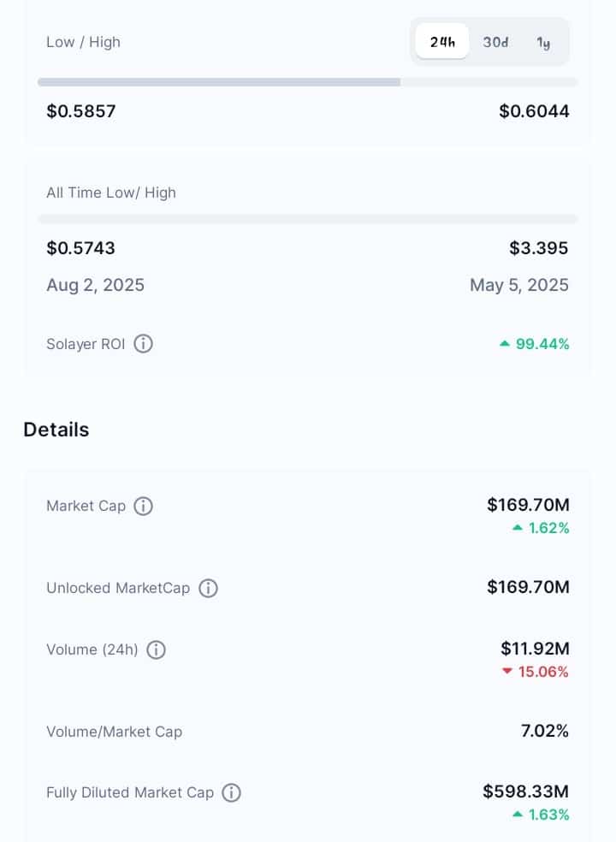Tap Unlocked MarketCap info icon
The height and width of the screenshot is (842, 616).
(209, 589)
